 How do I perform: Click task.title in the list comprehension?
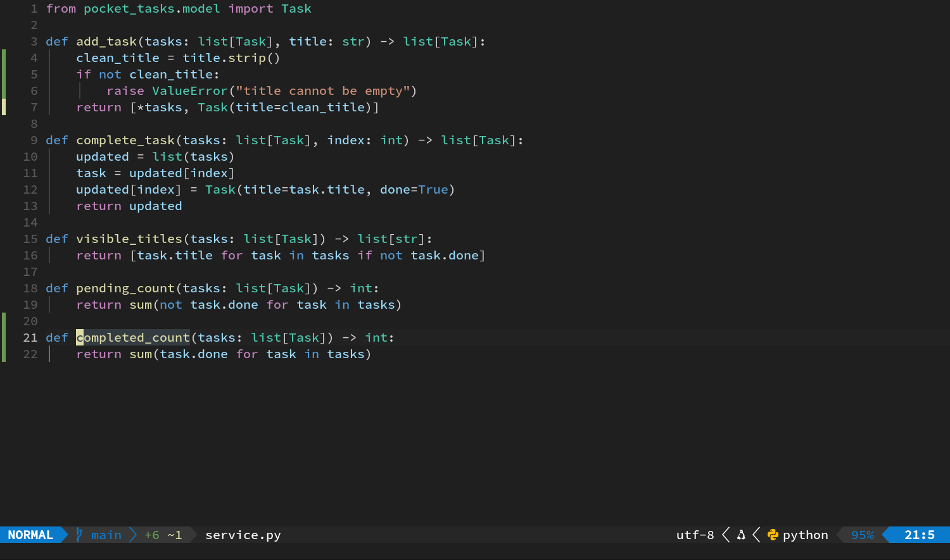click(175, 256)
